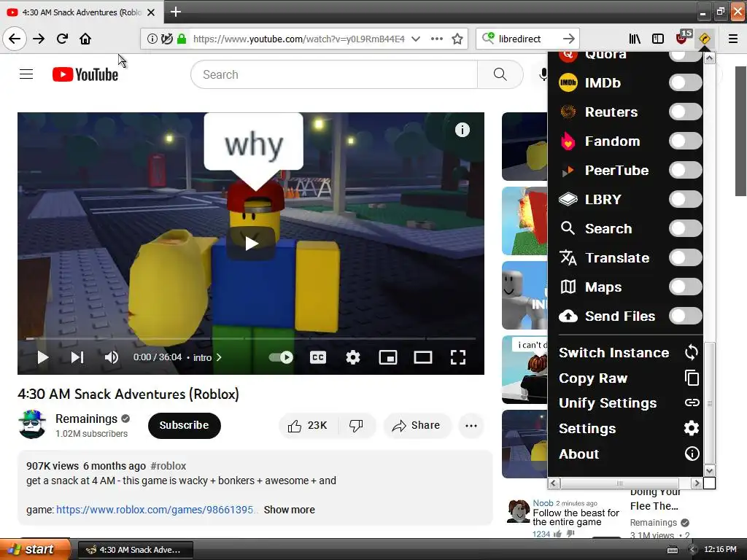
Task: Like the video with 23K likes
Action: [x=308, y=425]
